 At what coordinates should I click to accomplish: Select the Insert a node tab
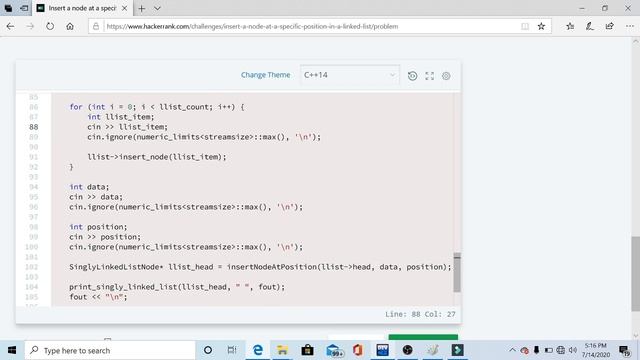82,8
